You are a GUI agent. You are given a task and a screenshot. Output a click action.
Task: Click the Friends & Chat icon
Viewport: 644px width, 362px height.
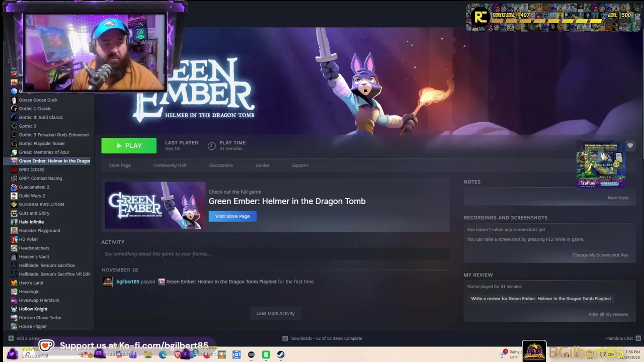click(x=638, y=338)
